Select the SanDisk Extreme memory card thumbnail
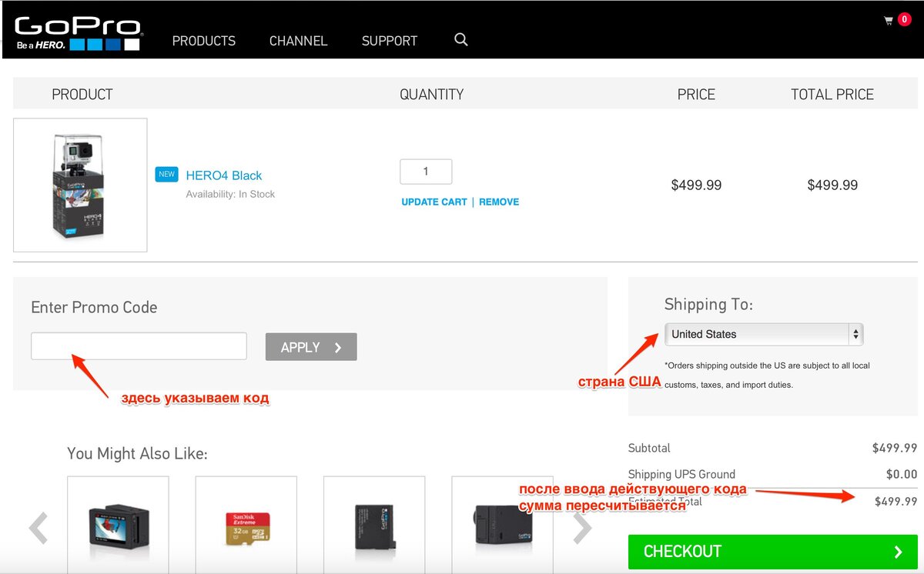This screenshot has height=574, width=924. (x=246, y=526)
